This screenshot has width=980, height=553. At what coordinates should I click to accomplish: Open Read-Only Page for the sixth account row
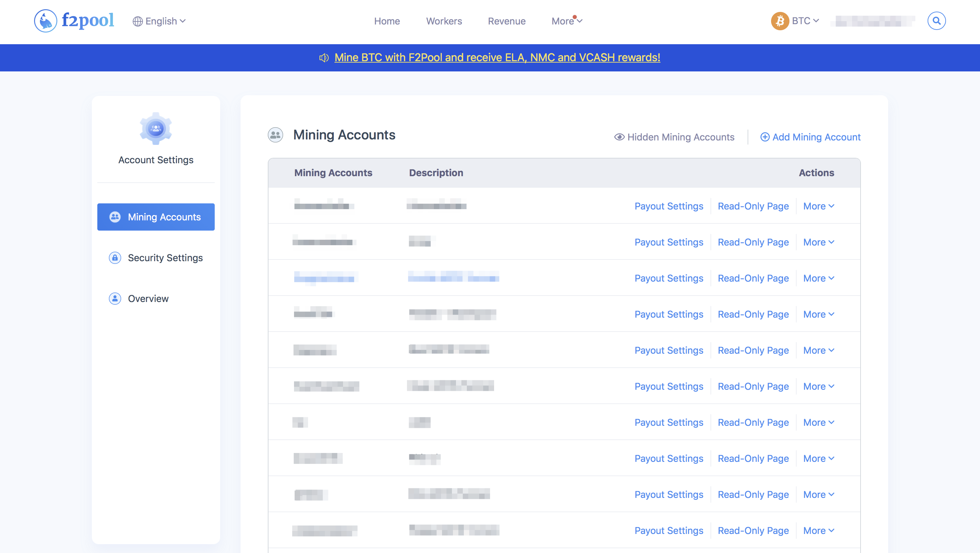[753, 386]
